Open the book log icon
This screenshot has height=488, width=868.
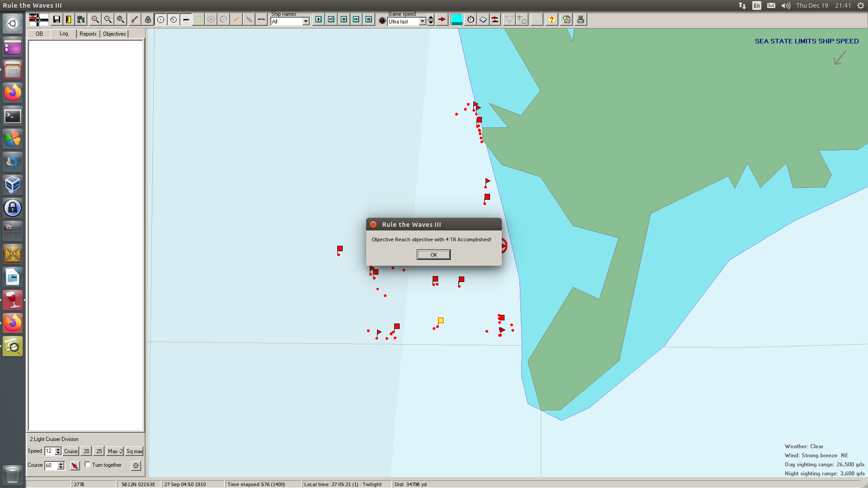pos(483,19)
